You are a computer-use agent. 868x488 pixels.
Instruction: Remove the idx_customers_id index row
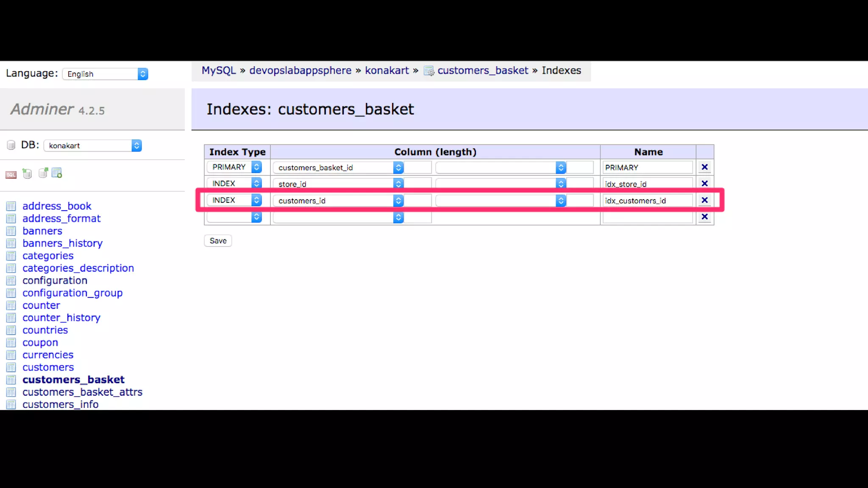click(704, 200)
